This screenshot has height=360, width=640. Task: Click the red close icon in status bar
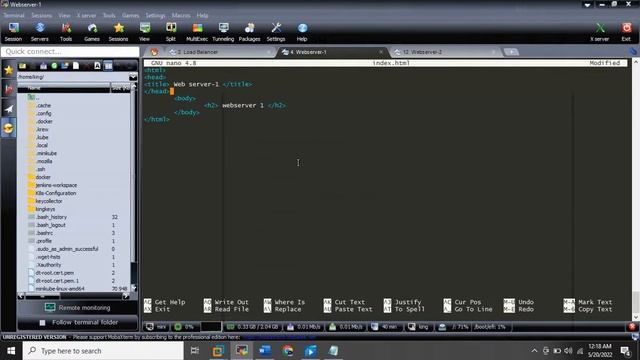click(632, 327)
